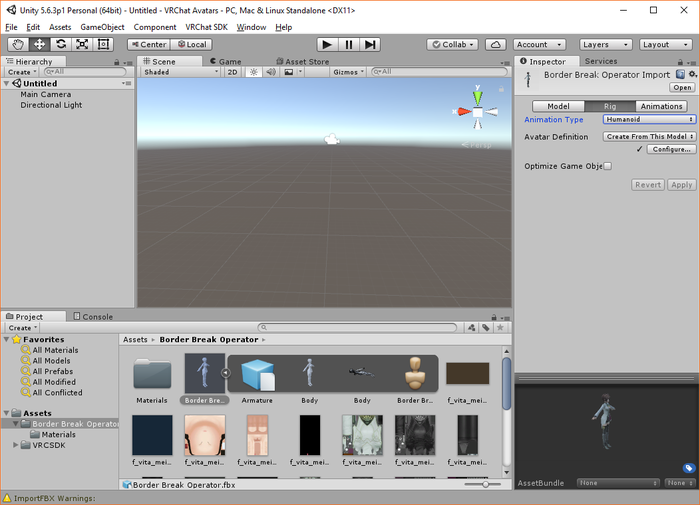Viewport: 700px width, 505px height.
Task: Click Project search by label icon
Action: 486,328
